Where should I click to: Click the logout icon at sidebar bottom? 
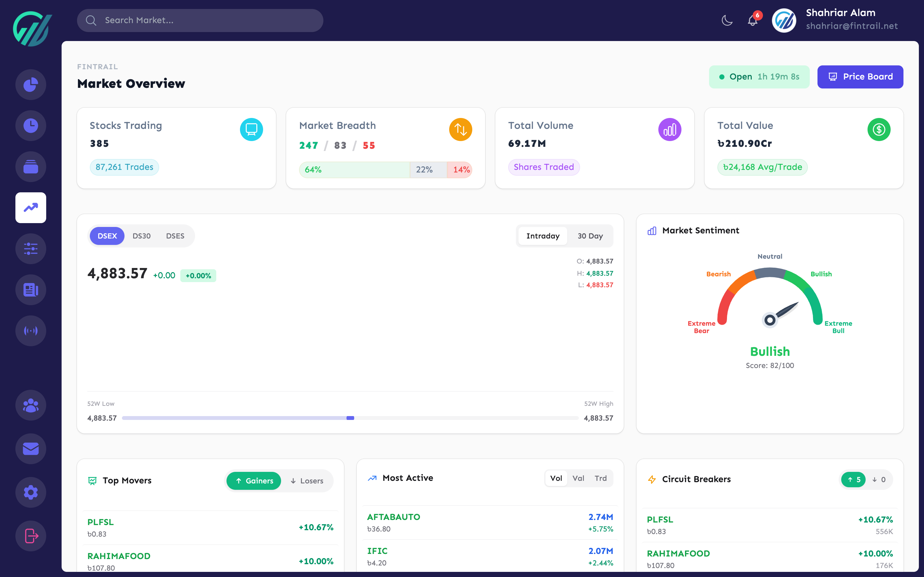point(30,536)
